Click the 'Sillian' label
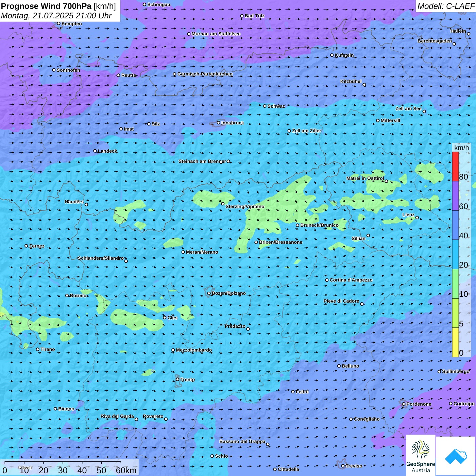The image size is (476, 476). (358, 238)
